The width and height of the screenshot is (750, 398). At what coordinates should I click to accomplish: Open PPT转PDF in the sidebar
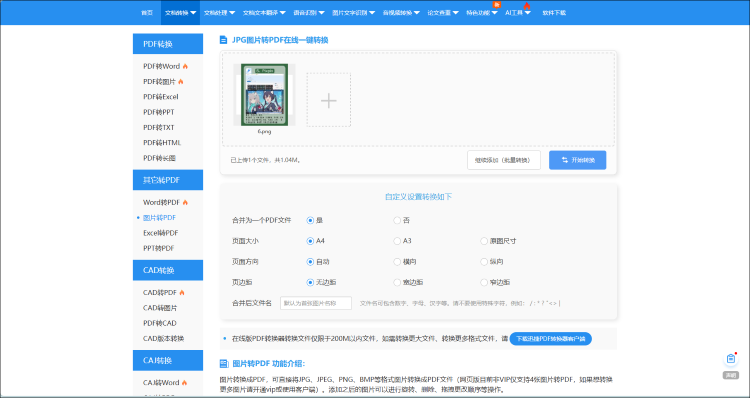tap(159, 248)
